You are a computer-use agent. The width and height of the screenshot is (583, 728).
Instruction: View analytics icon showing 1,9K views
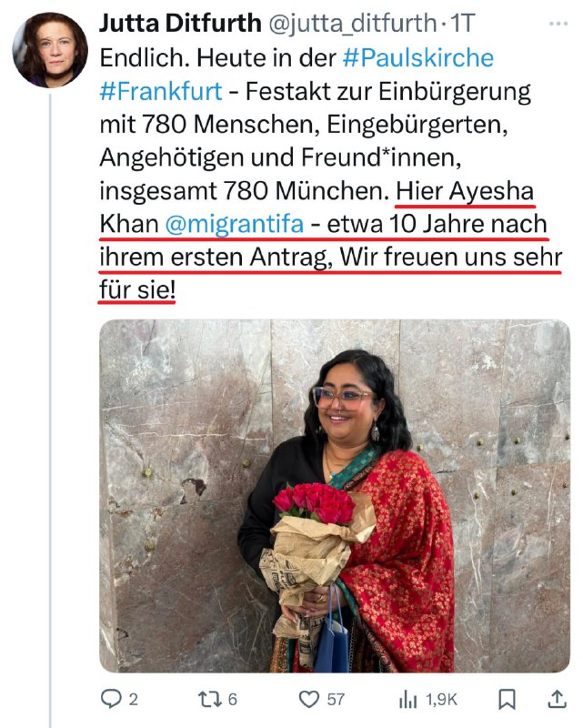(408, 699)
